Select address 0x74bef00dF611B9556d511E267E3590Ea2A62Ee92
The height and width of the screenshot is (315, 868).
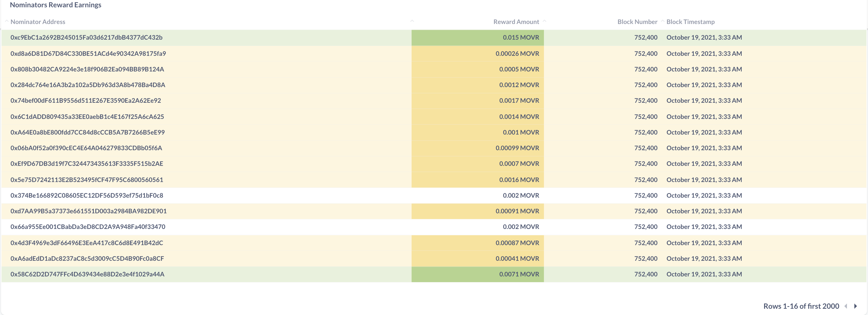[x=86, y=100]
